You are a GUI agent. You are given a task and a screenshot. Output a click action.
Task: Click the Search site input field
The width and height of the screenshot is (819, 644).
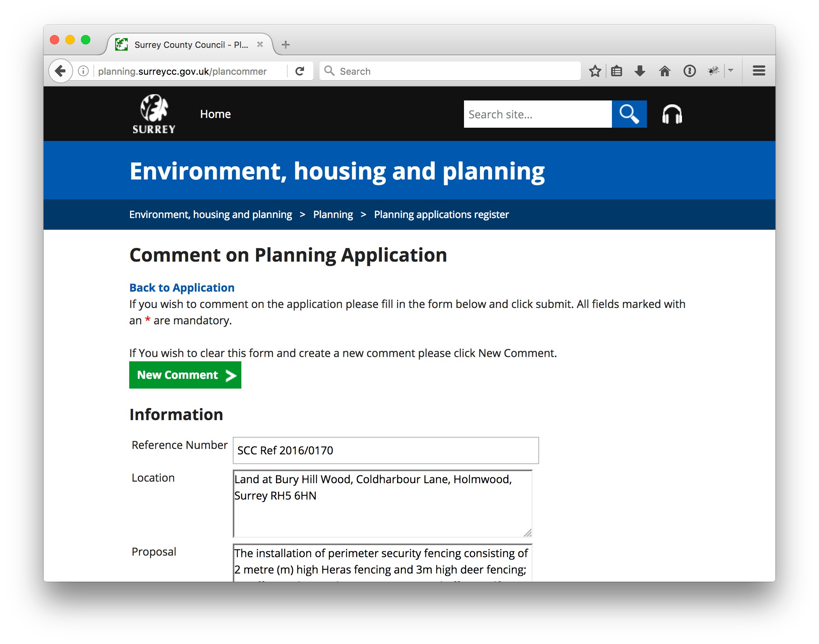(x=538, y=114)
